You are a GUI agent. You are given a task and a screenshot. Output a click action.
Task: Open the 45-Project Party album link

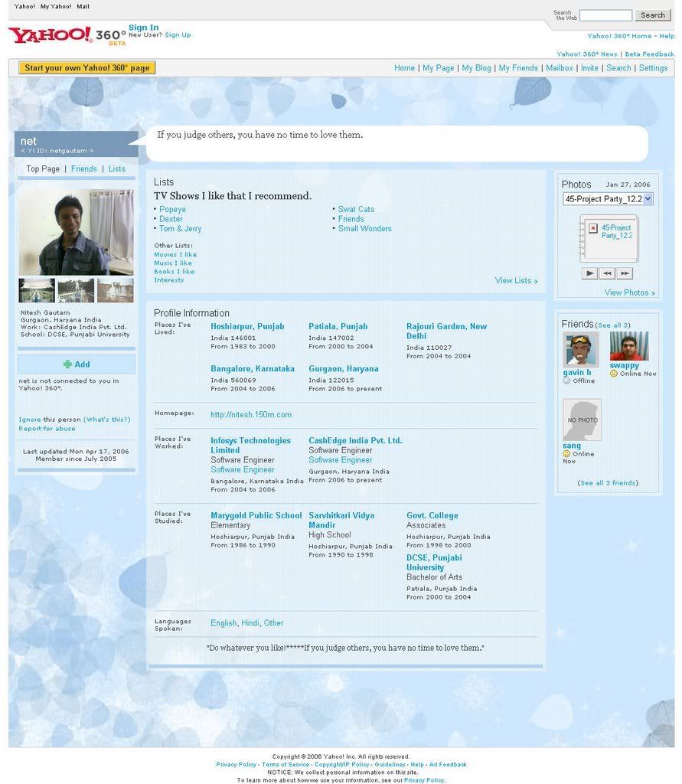point(616,231)
